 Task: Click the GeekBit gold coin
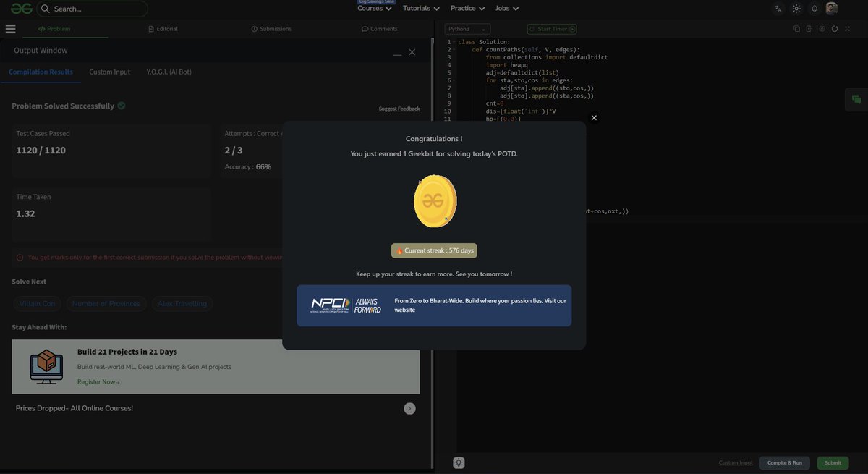(x=435, y=201)
